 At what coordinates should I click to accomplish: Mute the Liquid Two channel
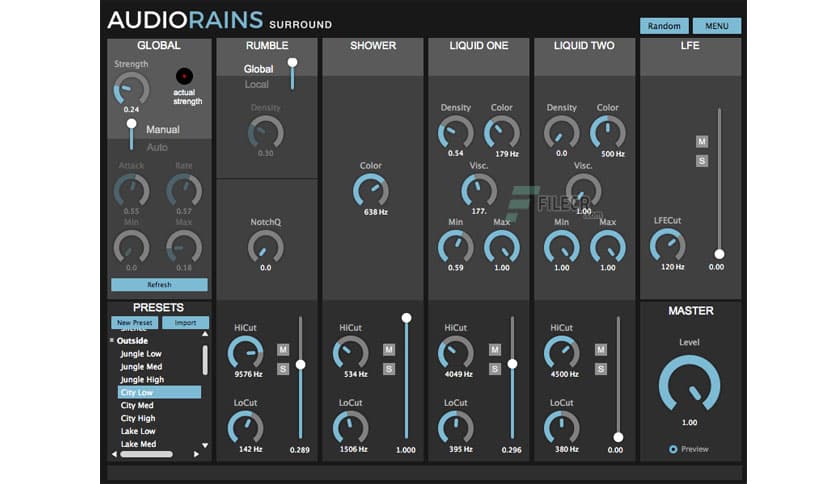click(x=600, y=350)
